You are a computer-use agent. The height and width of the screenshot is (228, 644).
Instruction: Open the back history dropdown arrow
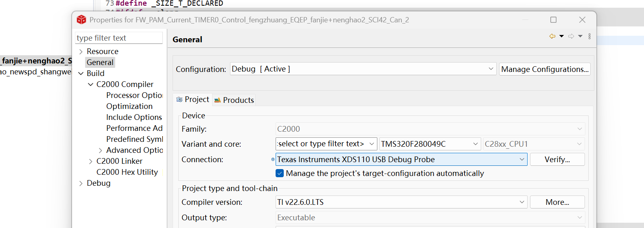tap(561, 36)
